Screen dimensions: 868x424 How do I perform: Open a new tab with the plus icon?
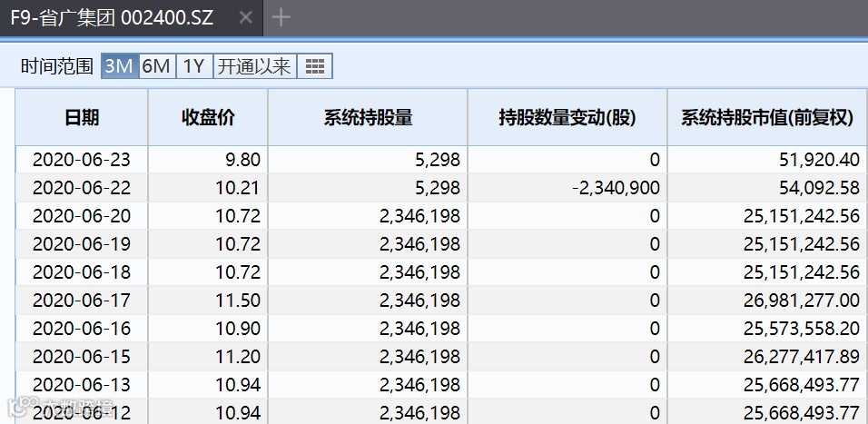click(281, 18)
